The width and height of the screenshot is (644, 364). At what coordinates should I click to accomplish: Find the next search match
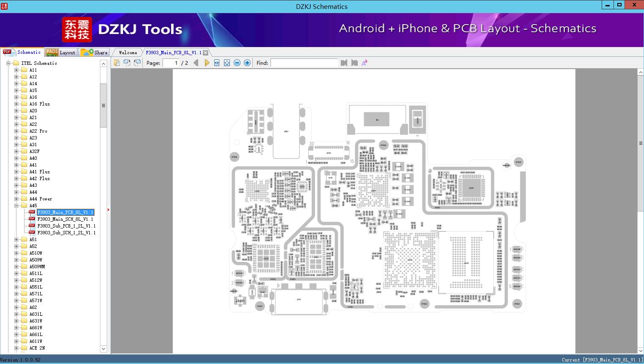tap(354, 63)
